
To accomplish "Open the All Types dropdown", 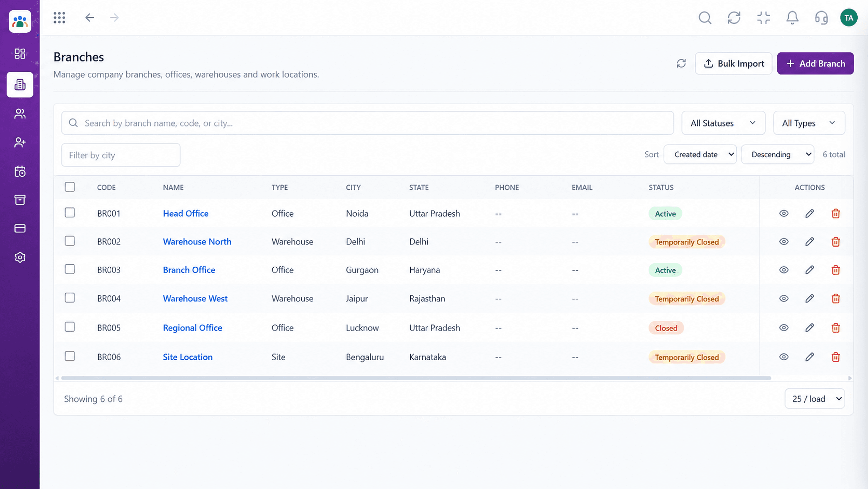I will pos(809,123).
